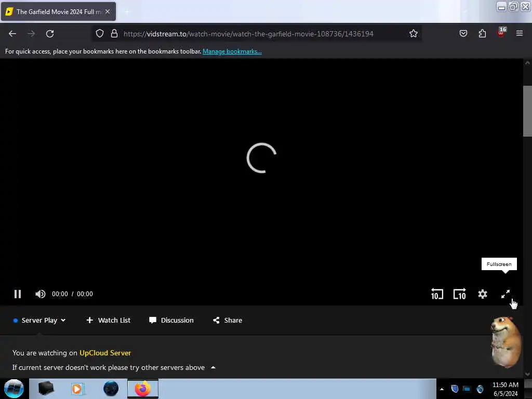Open browser extensions menu
The width and height of the screenshot is (532, 399).
point(482,34)
